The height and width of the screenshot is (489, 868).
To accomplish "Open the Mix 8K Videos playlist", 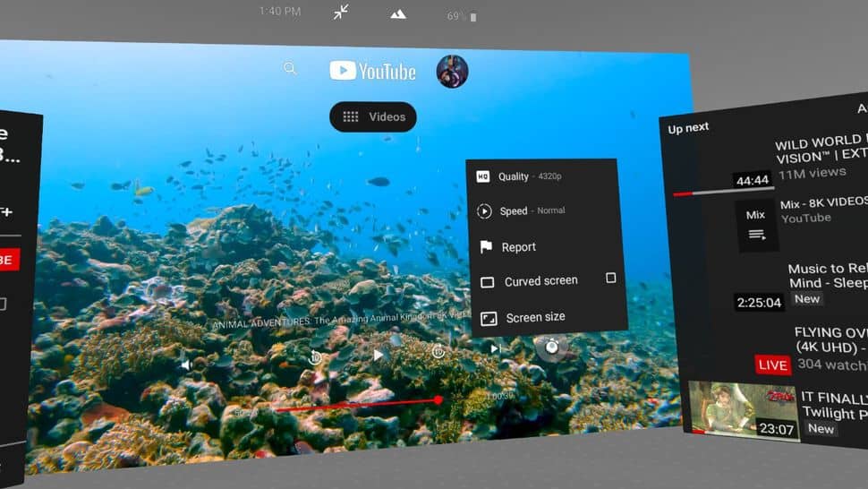I will pyautogui.click(x=756, y=224).
